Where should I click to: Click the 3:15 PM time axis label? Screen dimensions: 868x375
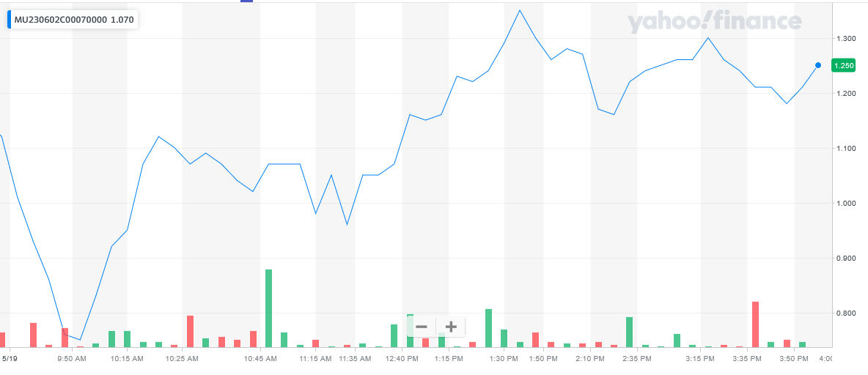(700, 359)
